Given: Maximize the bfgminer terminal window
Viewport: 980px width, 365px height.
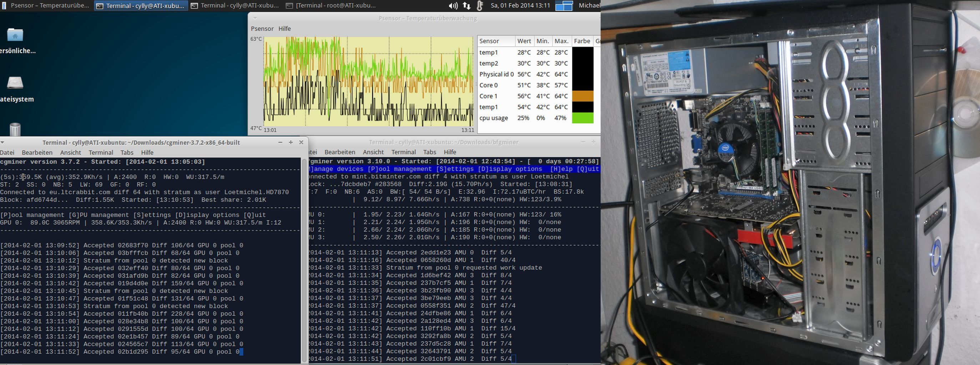Looking at the screenshot, I should coord(593,142).
